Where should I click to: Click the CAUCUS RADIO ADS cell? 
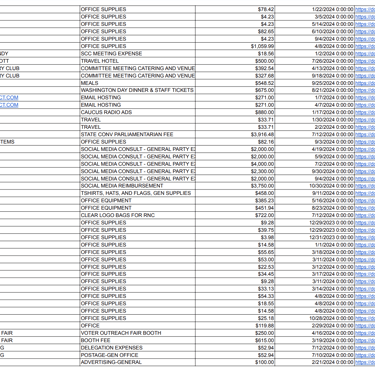coord(138,112)
